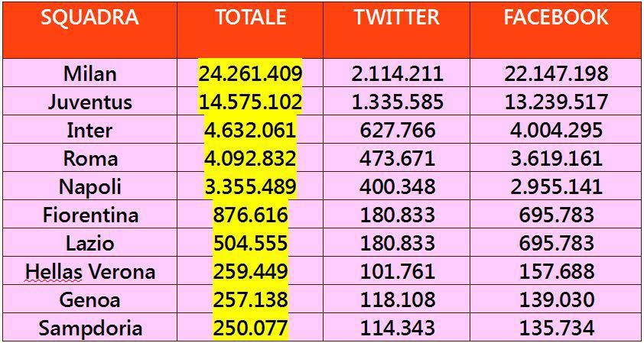Screen dimensions: 644x343
Task: Select the FACEBOOK column header
Action: point(556,18)
